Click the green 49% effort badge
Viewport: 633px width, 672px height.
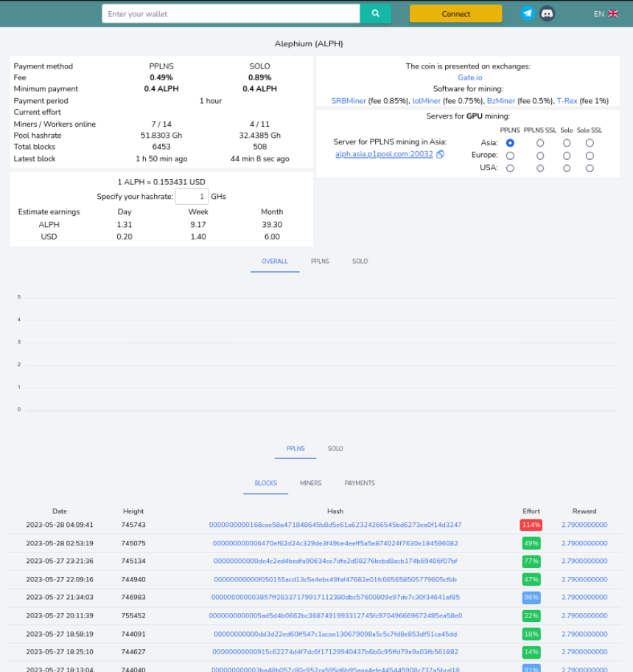[531, 544]
